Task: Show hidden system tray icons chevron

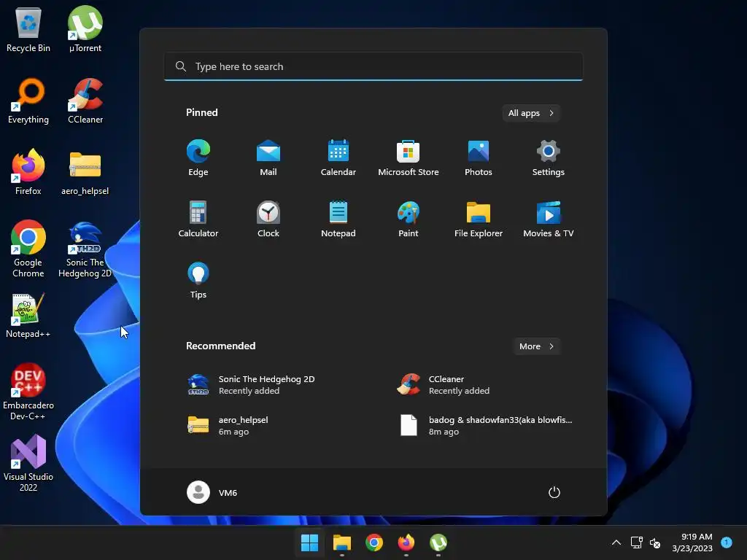Action: 616,542
